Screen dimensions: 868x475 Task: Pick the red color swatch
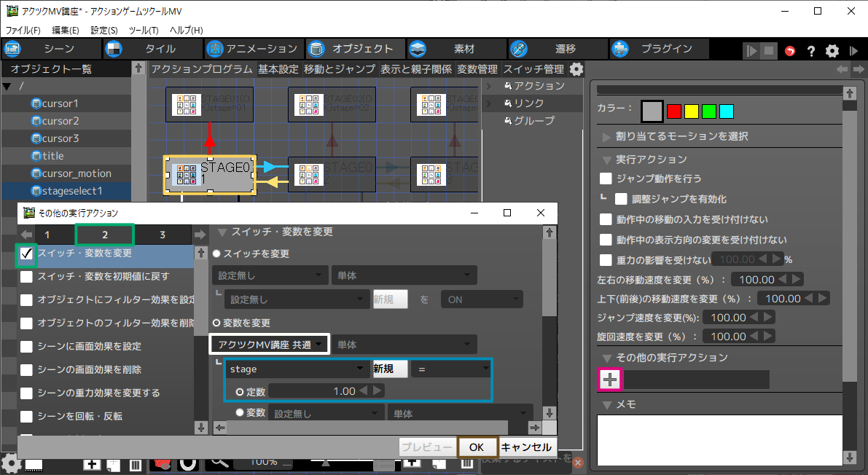674,111
